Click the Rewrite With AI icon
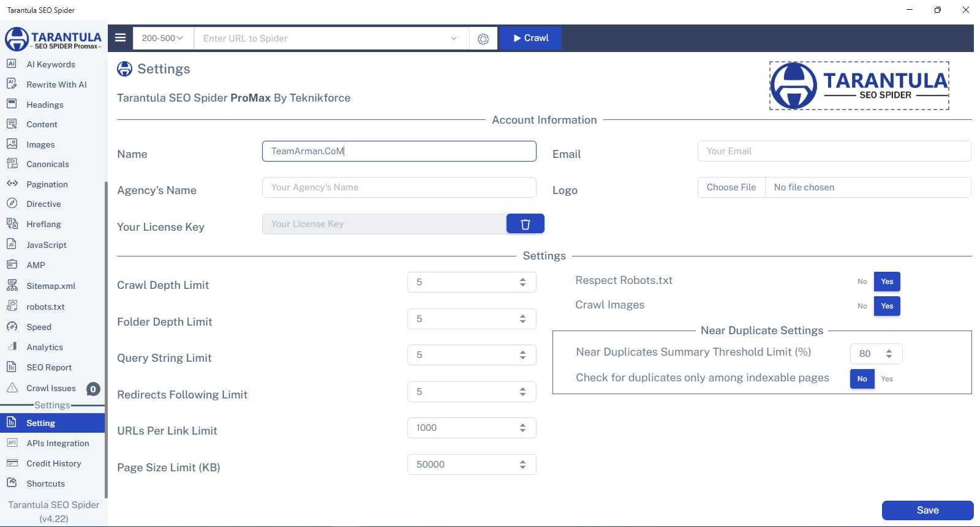The image size is (980, 527). [x=12, y=84]
